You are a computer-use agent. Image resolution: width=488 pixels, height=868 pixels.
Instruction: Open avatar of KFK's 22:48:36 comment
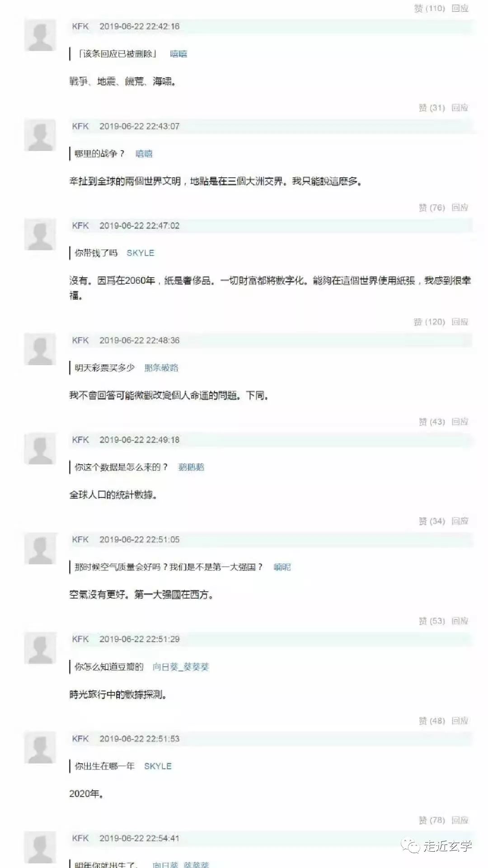point(40,349)
